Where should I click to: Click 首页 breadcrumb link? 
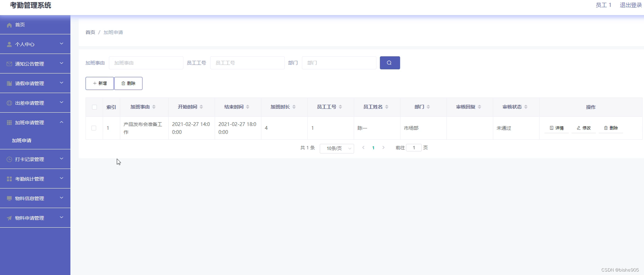point(90,32)
